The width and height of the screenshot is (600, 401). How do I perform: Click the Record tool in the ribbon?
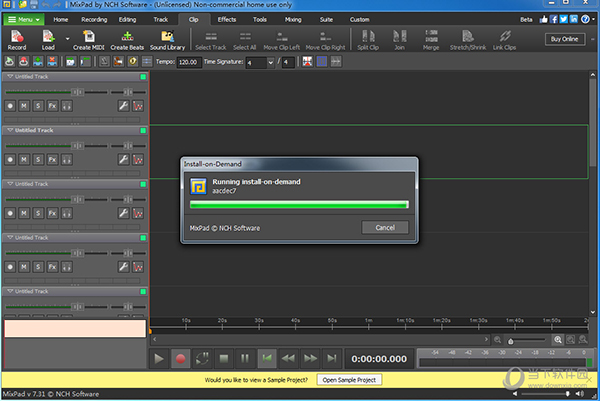click(x=17, y=40)
